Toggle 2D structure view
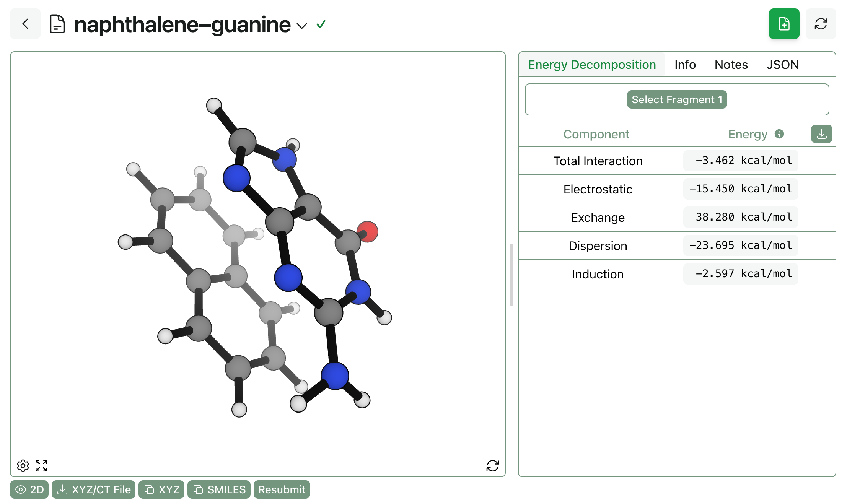Image resolution: width=847 pixels, height=504 pixels. [x=29, y=489]
